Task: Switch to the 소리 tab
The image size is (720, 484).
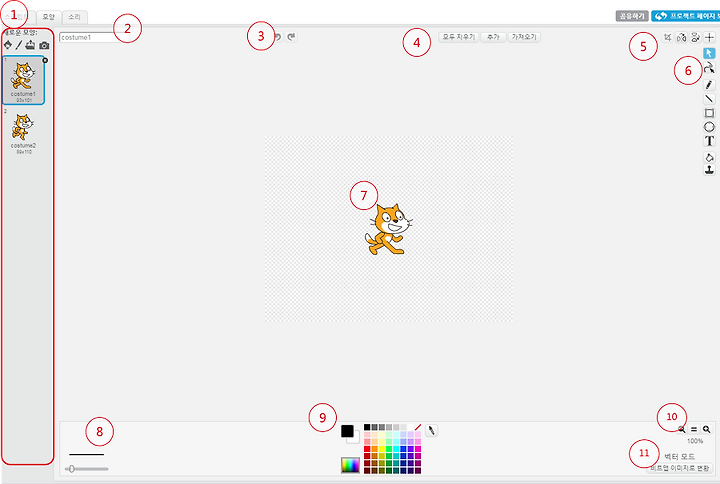Action: (74, 17)
